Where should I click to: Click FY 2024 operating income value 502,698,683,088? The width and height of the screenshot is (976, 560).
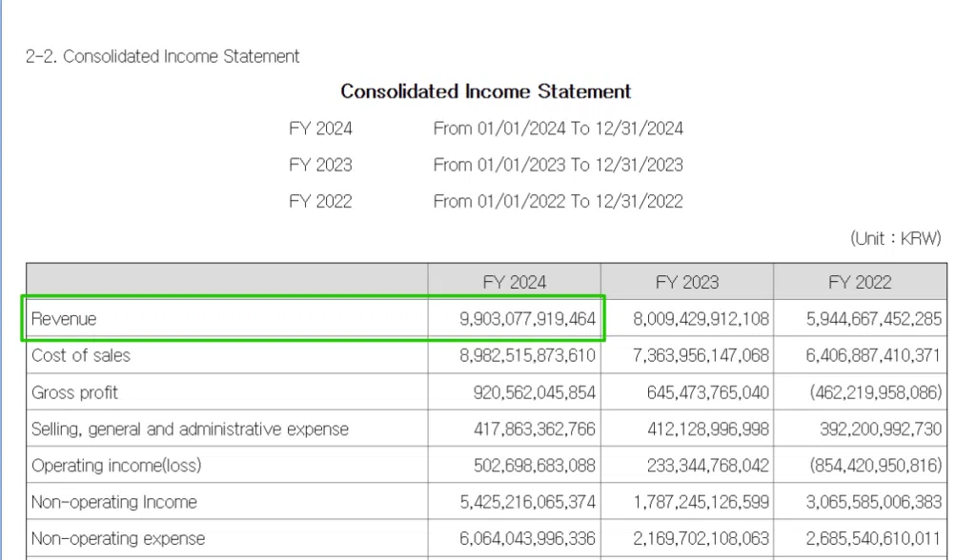point(534,466)
